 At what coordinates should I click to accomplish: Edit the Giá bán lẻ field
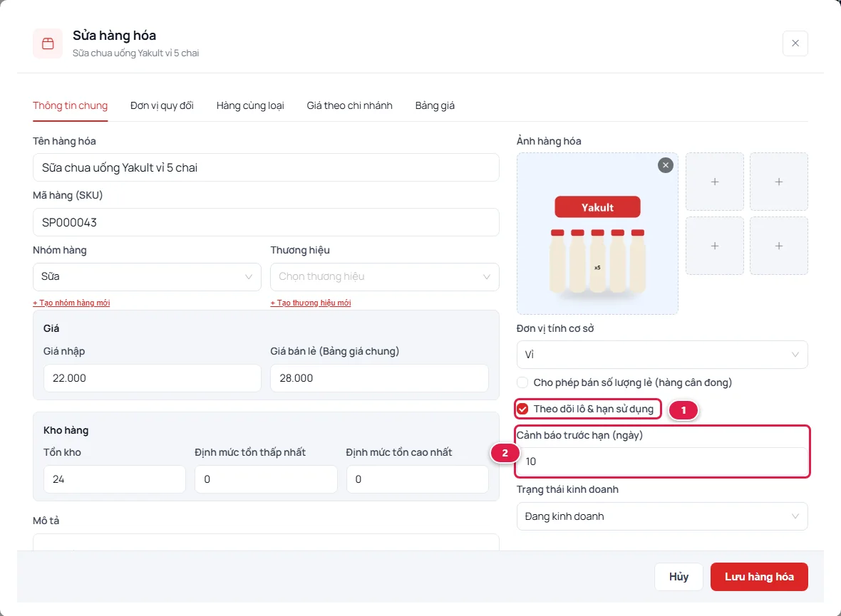coord(379,378)
